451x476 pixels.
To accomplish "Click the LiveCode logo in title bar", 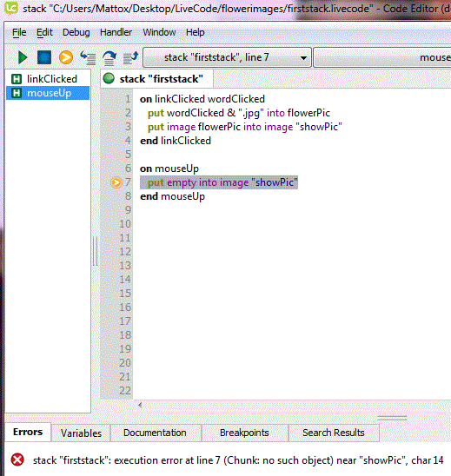I will pyautogui.click(x=11, y=8).
